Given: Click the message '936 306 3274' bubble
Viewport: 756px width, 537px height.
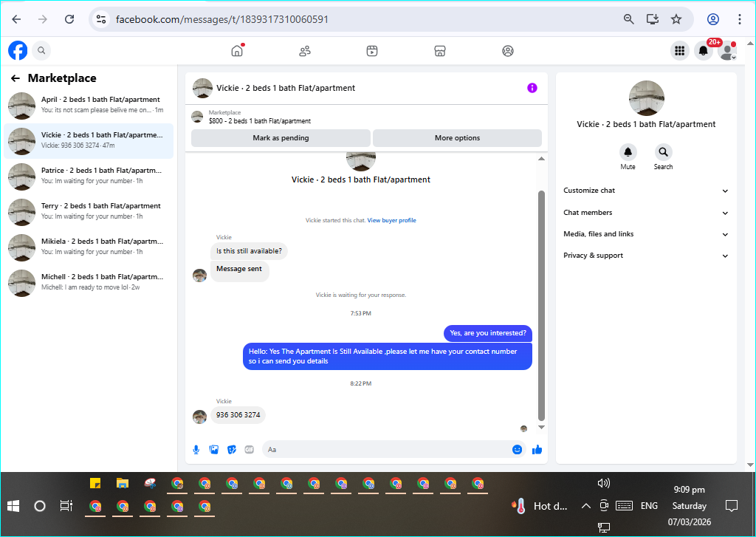Looking at the screenshot, I should [x=238, y=415].
